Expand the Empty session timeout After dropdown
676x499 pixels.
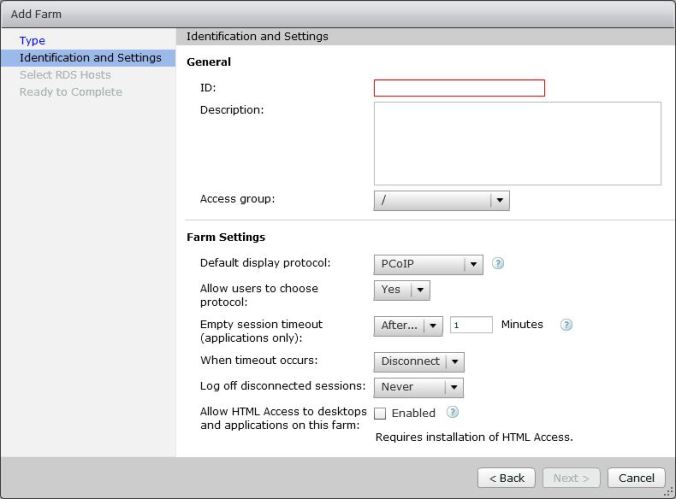tap(408, 325)
